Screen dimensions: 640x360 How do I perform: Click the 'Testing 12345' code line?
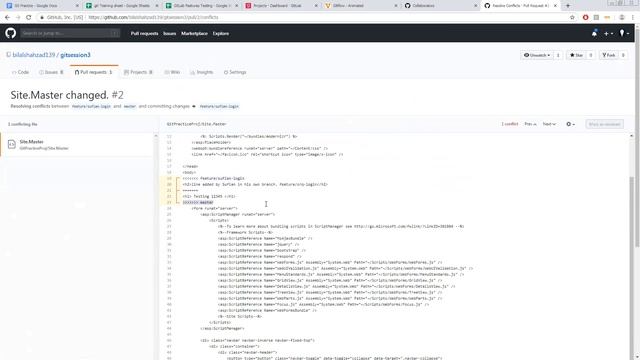[x=209, y=196]
